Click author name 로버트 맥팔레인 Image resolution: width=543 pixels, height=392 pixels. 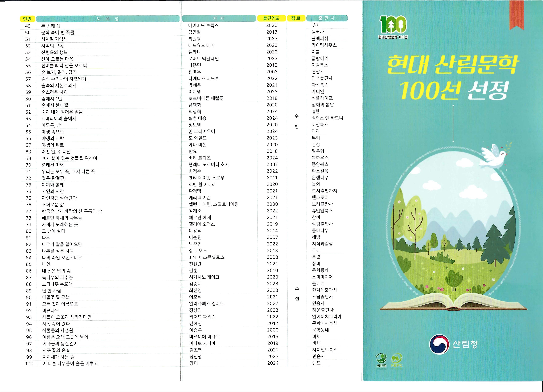204,59
